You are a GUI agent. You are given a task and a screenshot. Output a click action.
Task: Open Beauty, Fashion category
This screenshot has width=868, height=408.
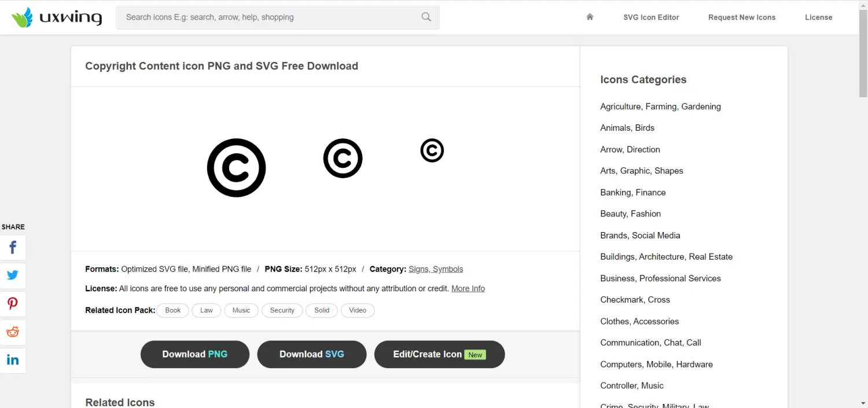631,214
